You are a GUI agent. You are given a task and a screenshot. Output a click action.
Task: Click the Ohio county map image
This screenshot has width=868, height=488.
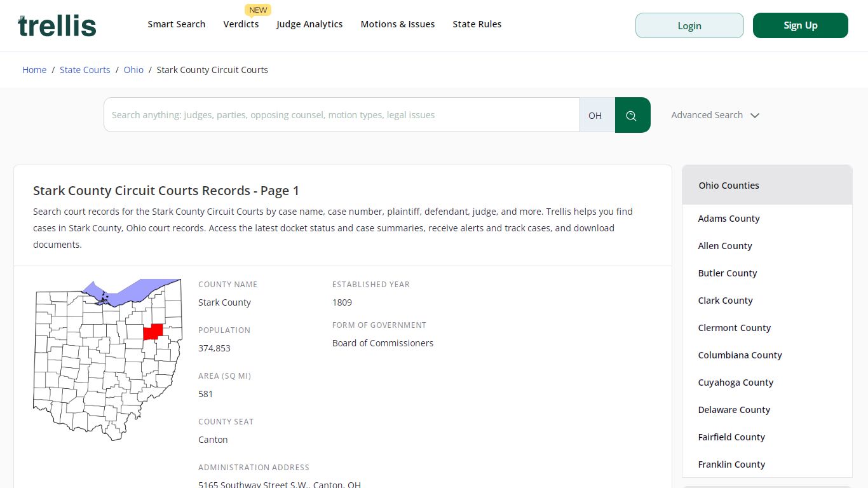tap(107, 360)
